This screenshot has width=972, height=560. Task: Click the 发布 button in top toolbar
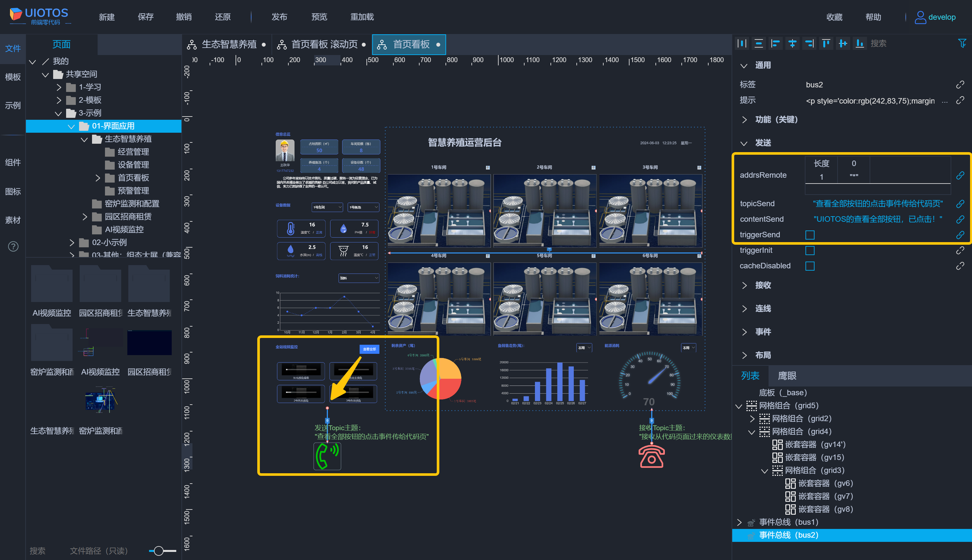(279, 17)
